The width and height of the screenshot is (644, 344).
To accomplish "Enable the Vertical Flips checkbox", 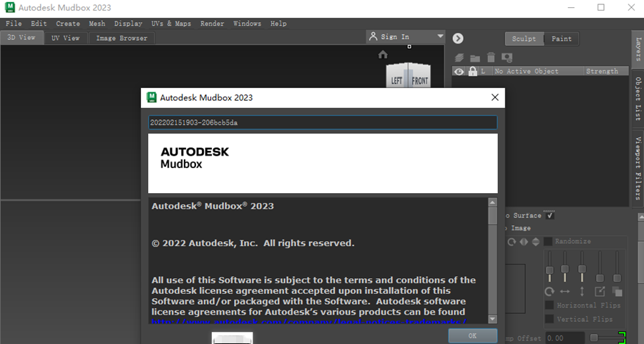I will [549, 319].
